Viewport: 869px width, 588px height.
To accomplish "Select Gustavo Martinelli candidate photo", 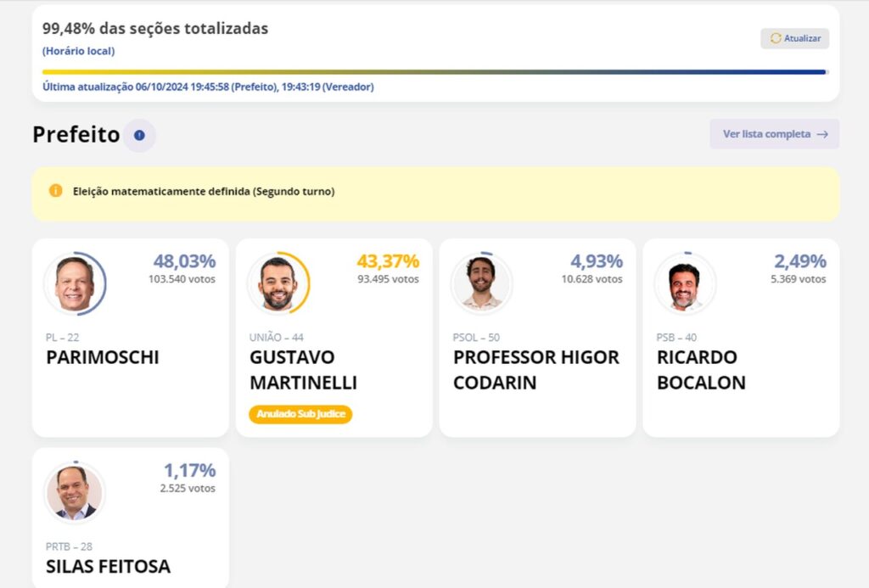I will (x=278, y=283).
